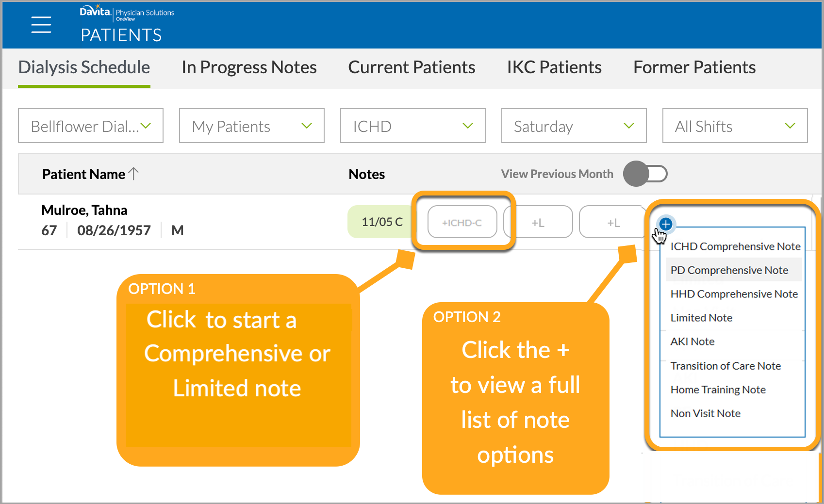Image resolution: width=824 pixels, height=504 pixels.
Task: Open the hamburger navigation menu
Action: tap(41, 24)
